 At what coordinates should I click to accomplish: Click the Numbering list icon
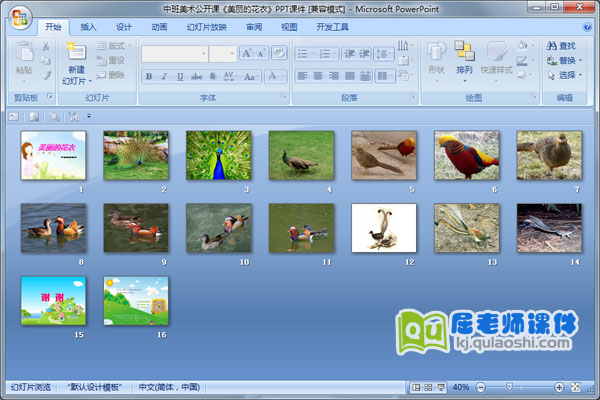327,54
